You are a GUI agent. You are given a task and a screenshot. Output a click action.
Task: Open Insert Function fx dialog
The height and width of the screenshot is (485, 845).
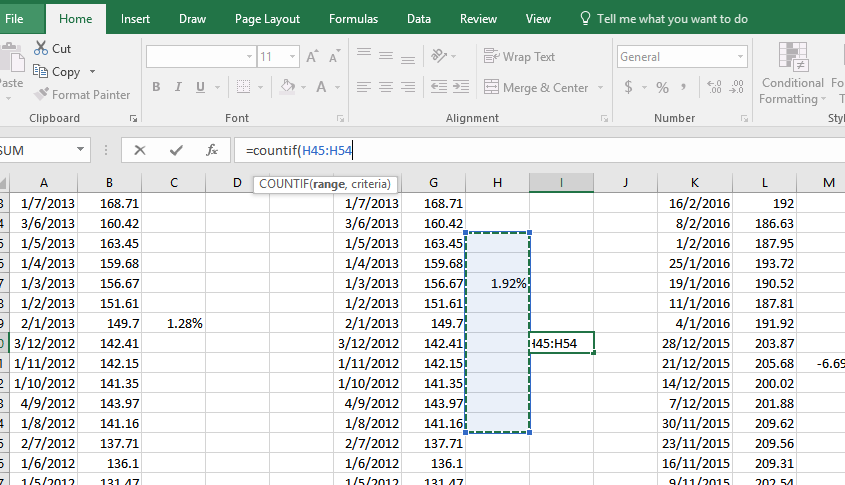212,150
